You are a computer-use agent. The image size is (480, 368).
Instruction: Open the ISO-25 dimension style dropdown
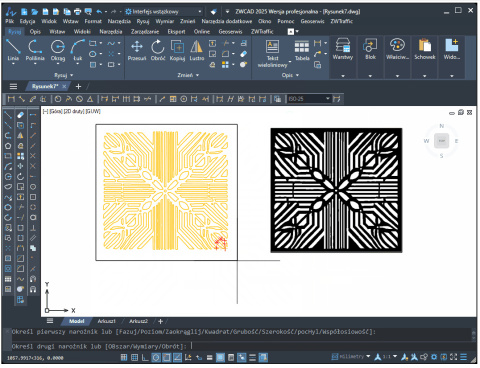pyautogui.click(x=309, y=99)
